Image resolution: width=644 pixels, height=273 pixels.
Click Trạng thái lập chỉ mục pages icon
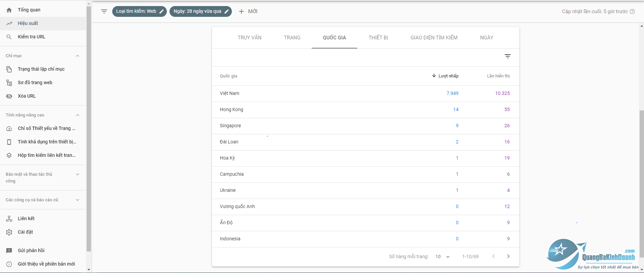pos(9,69)
